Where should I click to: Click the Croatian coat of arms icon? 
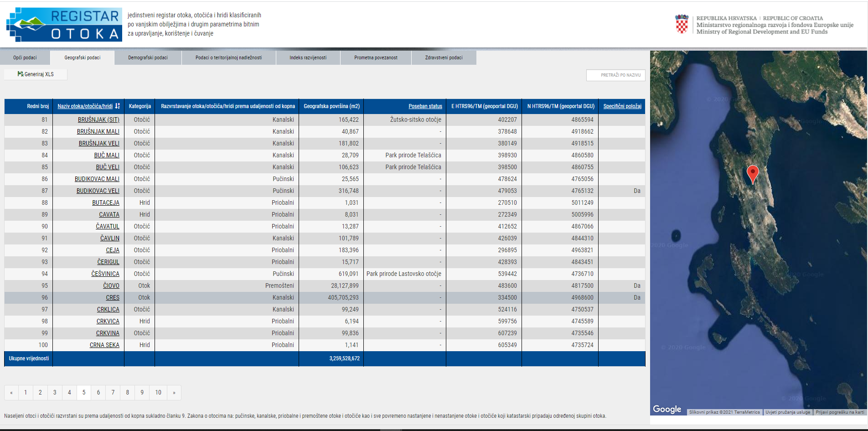point(682,24)
